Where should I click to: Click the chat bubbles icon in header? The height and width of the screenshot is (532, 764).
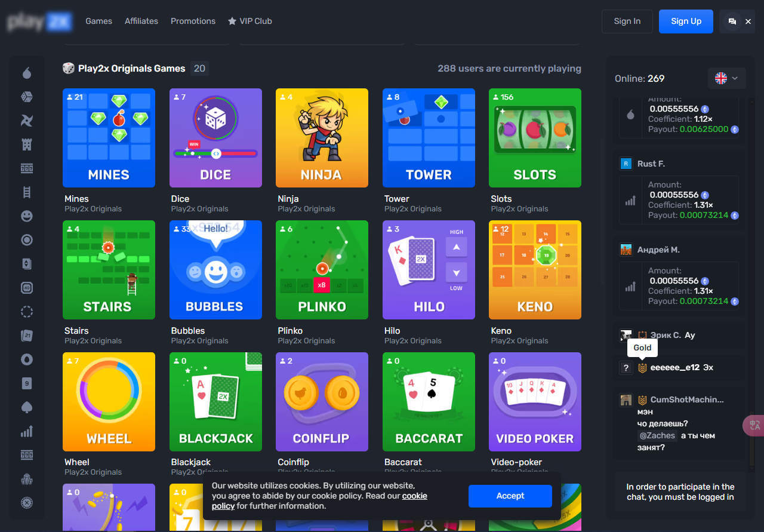pyautogui.click(x=732, y=21)
